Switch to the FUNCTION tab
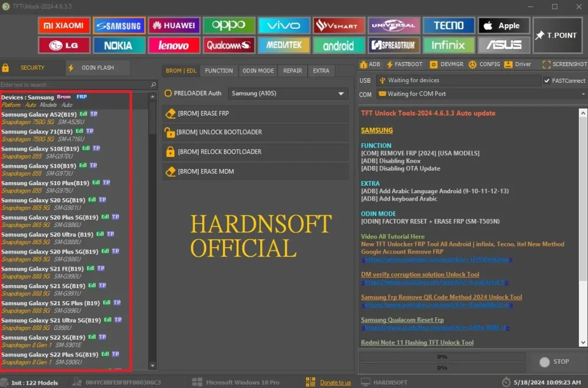 click(x=219, y=71)
